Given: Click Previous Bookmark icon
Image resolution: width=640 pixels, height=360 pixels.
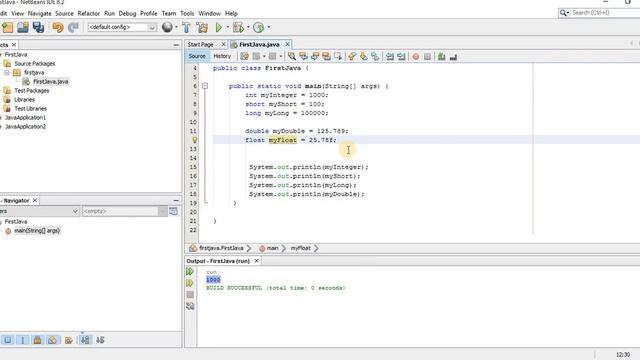Looking at the screenshot, I should pos(352,56).
